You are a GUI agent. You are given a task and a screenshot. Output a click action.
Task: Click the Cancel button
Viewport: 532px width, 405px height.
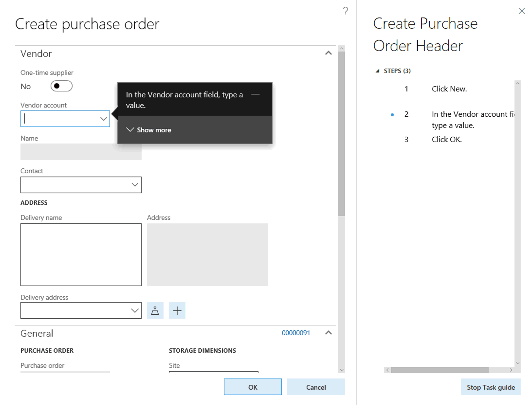(316, 387)
